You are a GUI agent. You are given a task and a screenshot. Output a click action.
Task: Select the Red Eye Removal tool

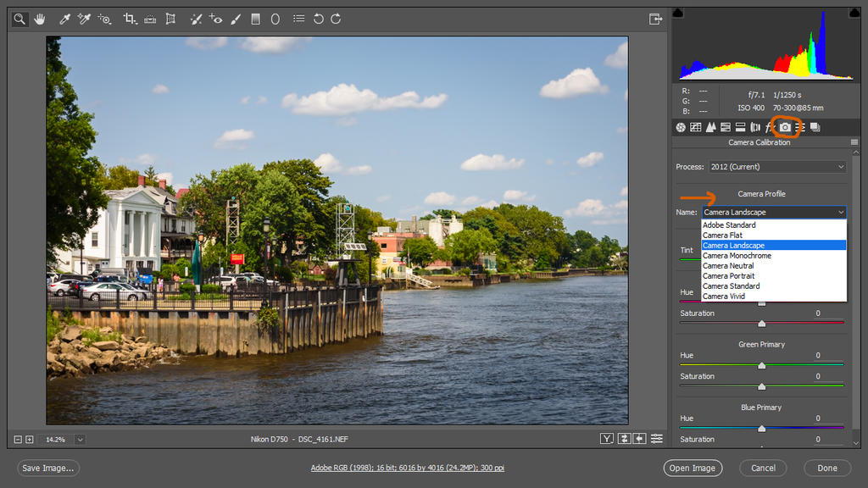216,19
